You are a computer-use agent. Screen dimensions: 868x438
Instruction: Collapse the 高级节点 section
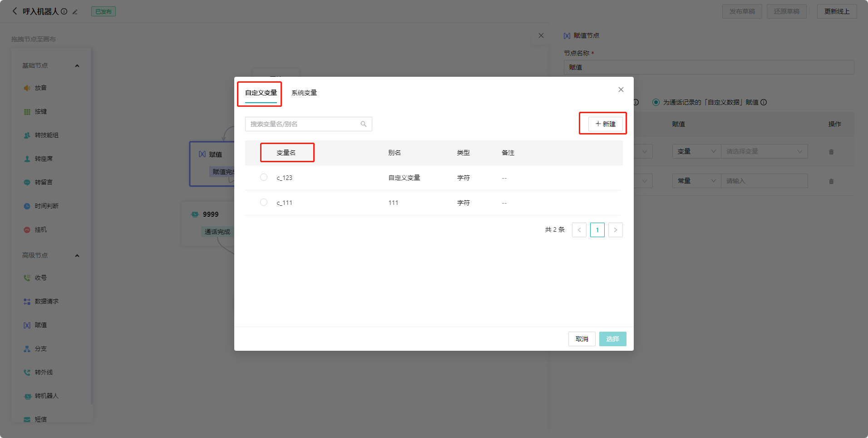click(77, 256)
